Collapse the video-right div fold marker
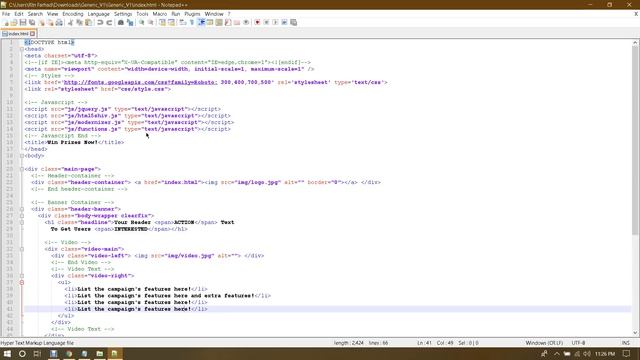 click(x=22, y=276)
